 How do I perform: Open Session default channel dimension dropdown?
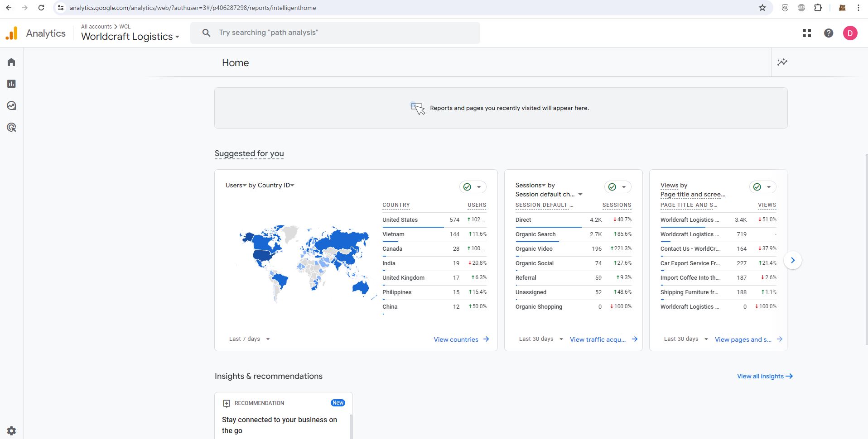point(549,194)
